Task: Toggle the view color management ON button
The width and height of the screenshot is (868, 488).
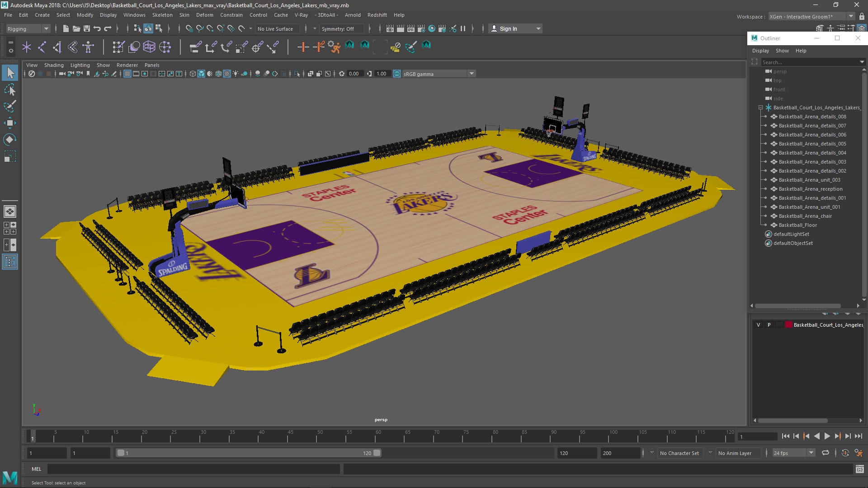Action: pos(397,74)
